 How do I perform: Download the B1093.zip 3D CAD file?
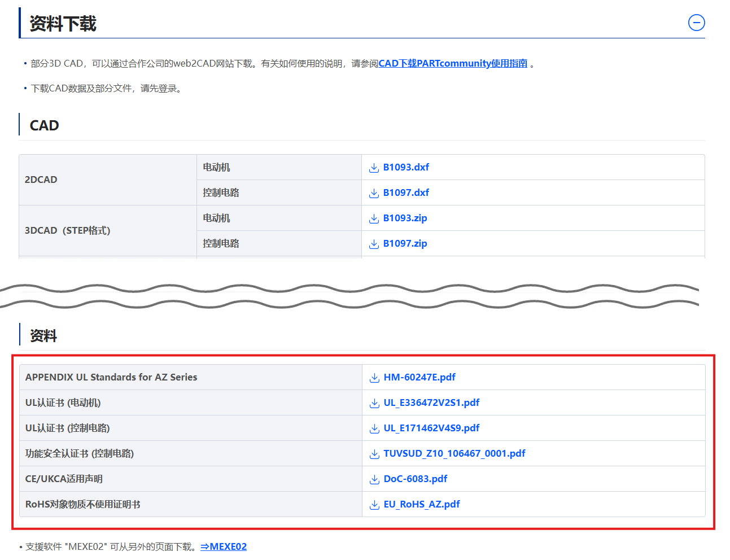click(405, 218)
